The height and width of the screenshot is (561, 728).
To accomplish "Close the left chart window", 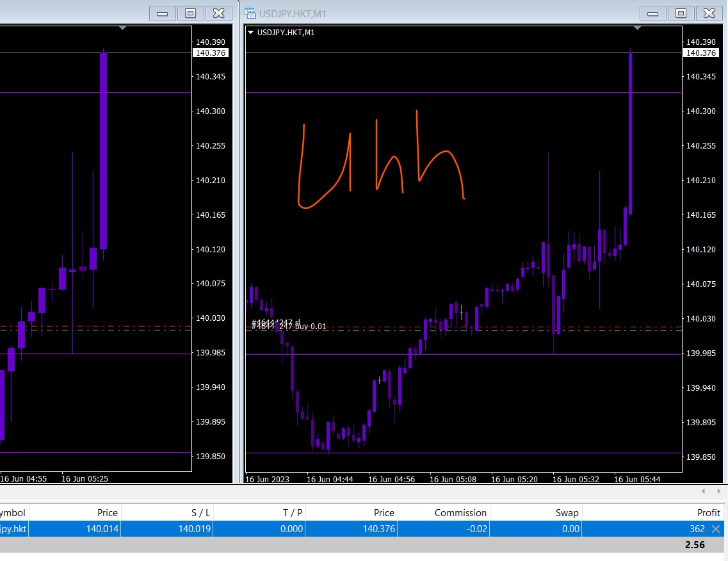I will click(x=219, y=13).
